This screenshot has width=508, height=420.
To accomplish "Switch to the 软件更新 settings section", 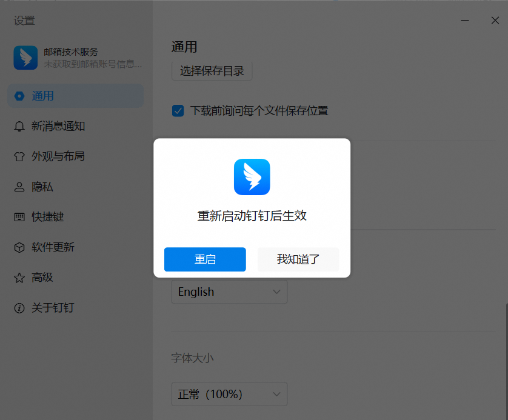I will 53,247.
